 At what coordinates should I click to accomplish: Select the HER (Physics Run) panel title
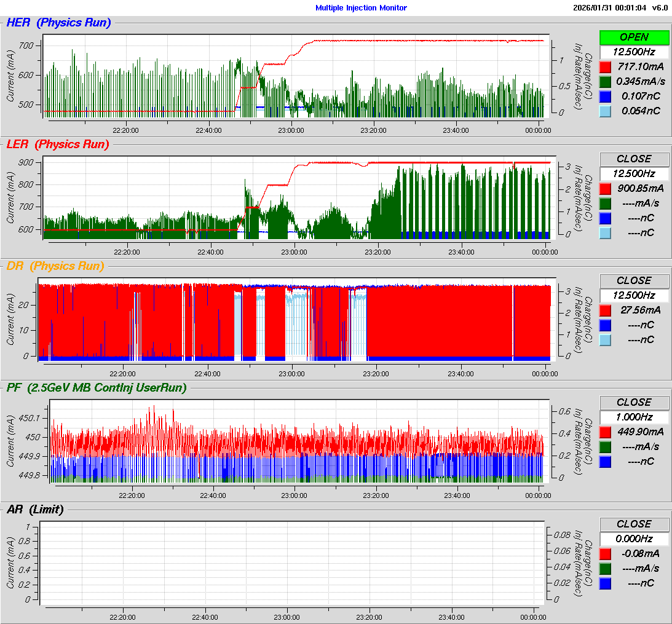click(58, 23)
